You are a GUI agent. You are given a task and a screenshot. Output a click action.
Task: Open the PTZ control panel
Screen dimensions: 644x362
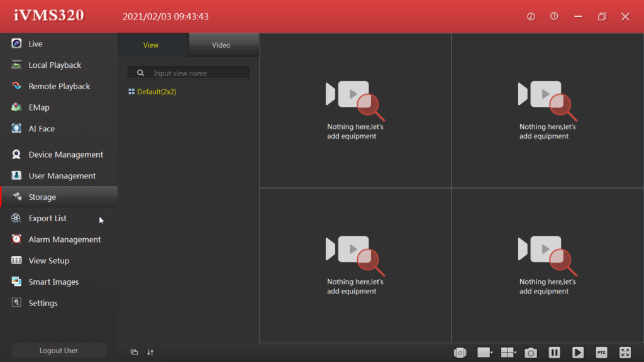click(601, 353)
